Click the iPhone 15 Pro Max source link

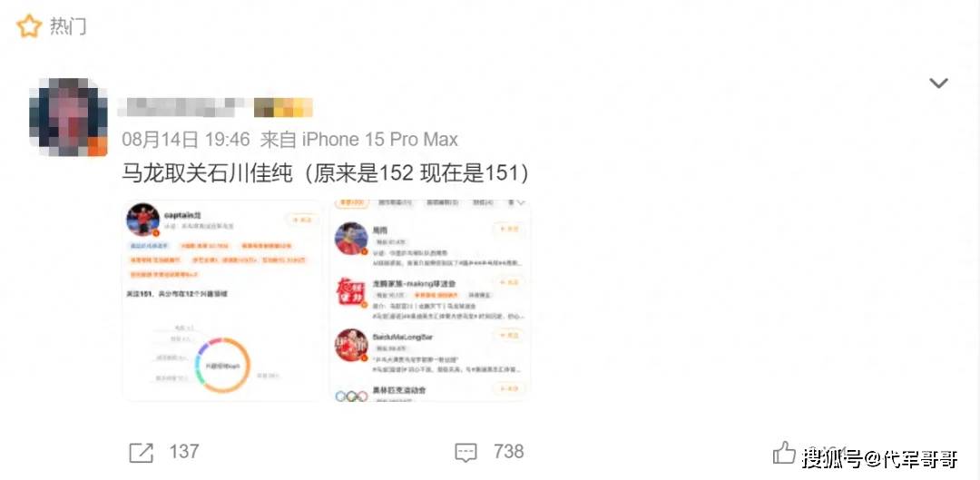tap(380, 139)
